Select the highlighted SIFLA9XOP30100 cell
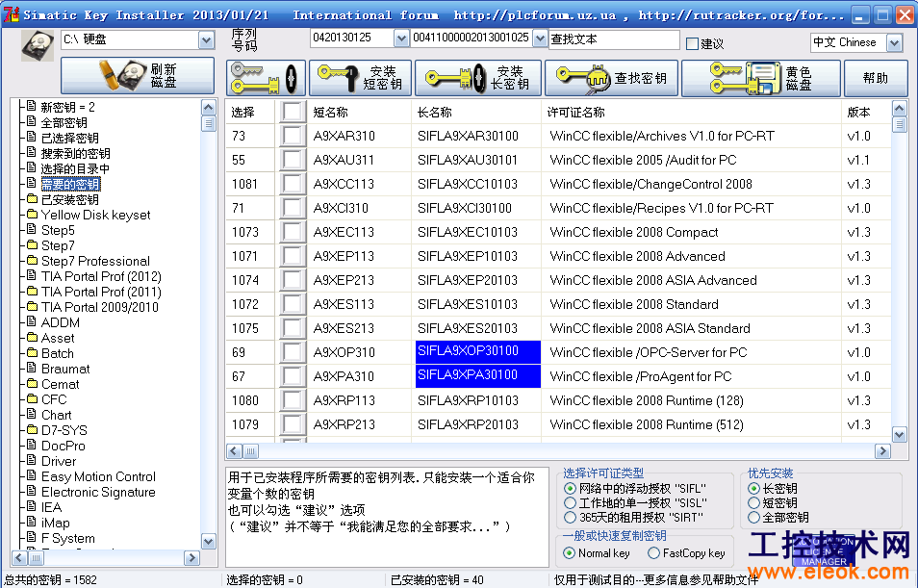This screenshot has width=918, height=588. [477, 352]
